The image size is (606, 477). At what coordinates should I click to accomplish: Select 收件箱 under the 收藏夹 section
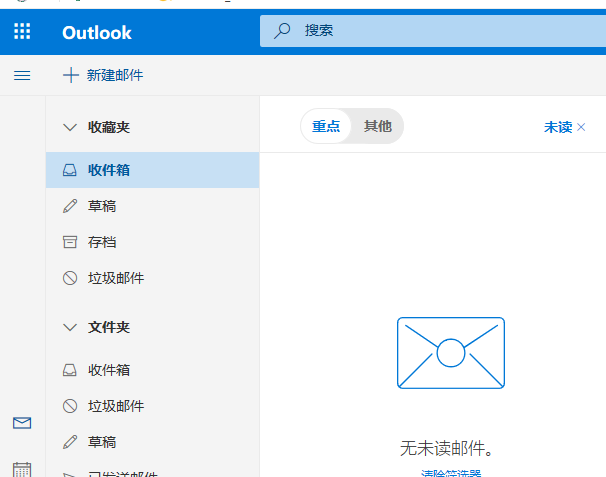point(108,170)
